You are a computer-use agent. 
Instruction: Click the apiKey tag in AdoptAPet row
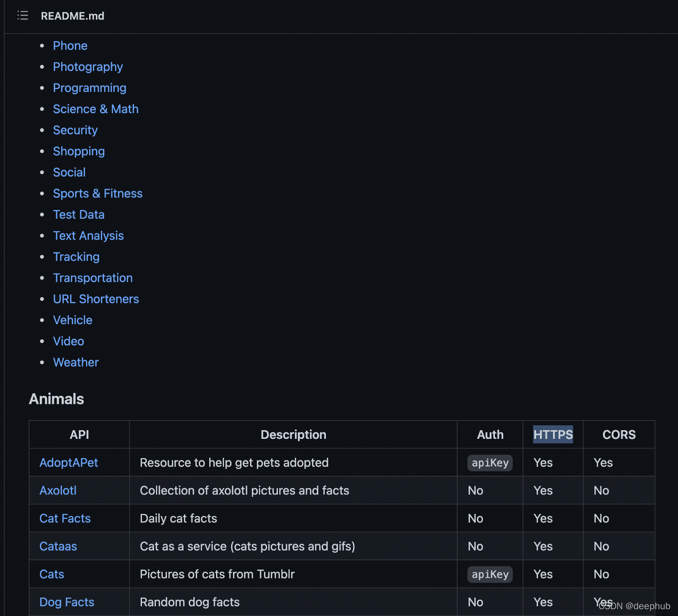click(x=490, y=463)
